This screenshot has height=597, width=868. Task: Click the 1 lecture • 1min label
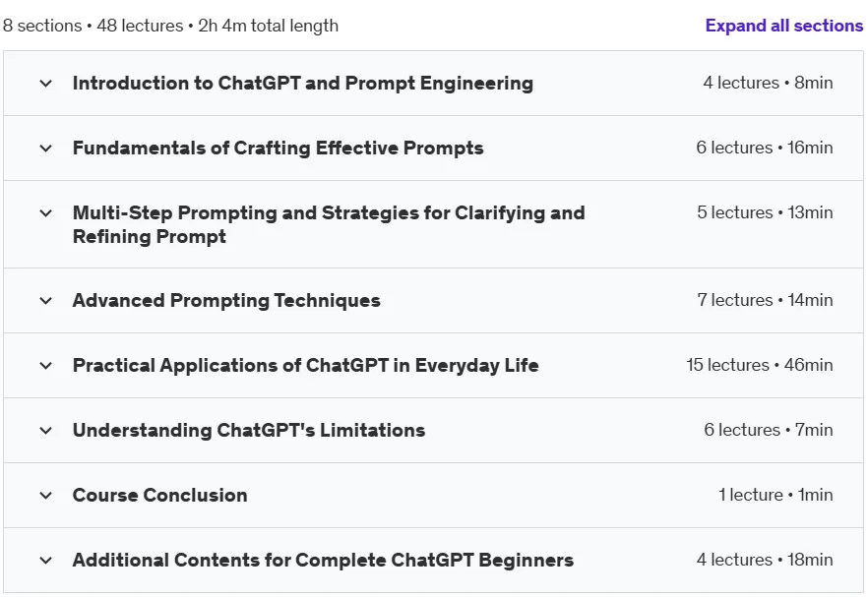pos(775,495)
